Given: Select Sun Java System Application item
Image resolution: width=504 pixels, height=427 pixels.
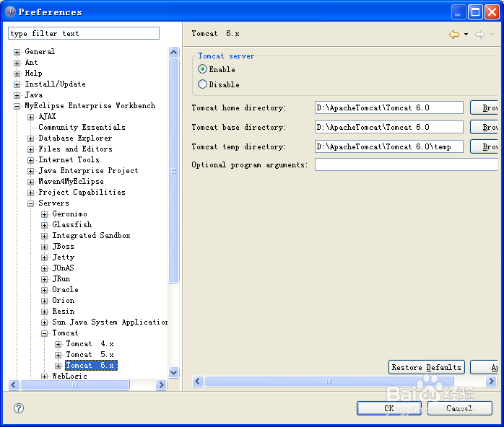Looking at the screenshot, I should click(x=110, y=322).
